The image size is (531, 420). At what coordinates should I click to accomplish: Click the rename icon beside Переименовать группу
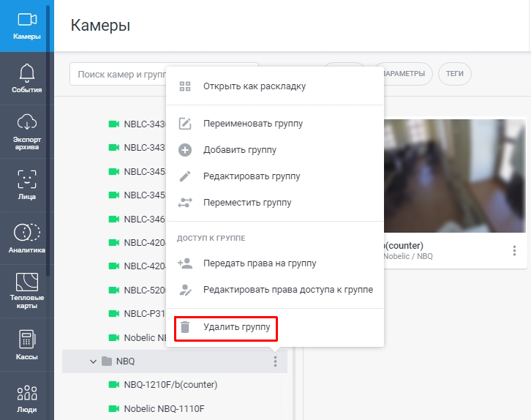[x=185, y=124]
